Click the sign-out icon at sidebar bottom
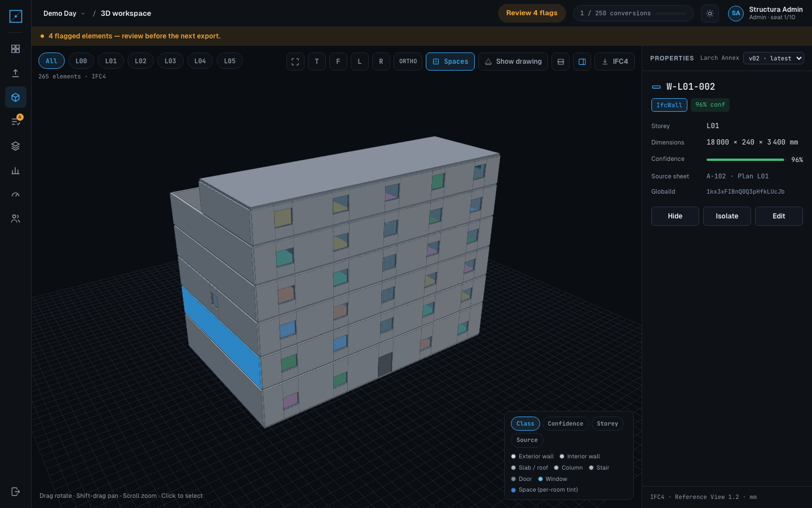 [16, 492]
